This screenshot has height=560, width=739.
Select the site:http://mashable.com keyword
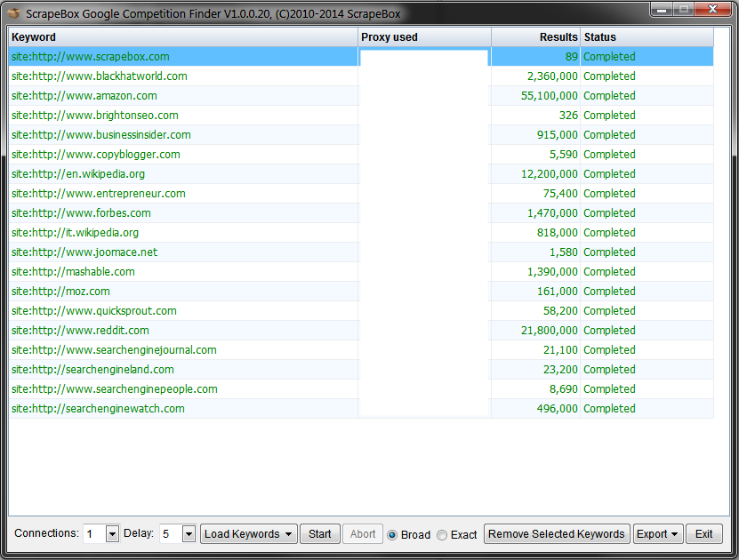pos(73,272)
